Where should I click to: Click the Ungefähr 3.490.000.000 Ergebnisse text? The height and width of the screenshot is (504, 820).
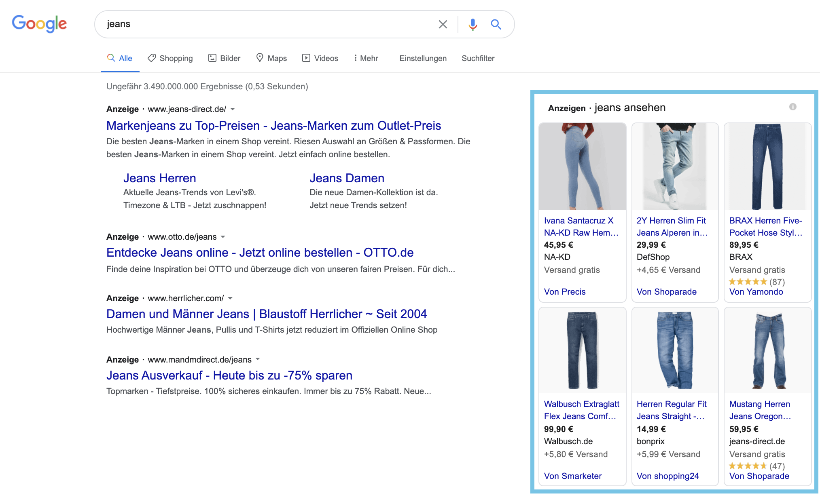pyautogui.click(x=207, y=86)
